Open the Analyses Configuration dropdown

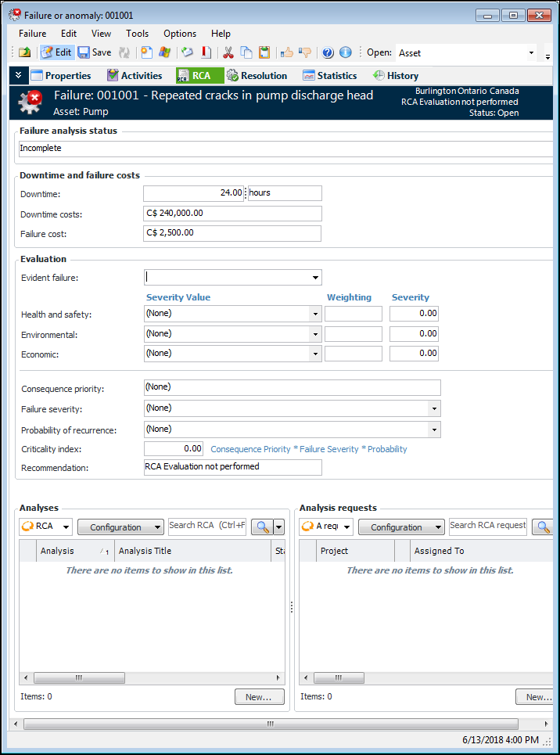120,527
